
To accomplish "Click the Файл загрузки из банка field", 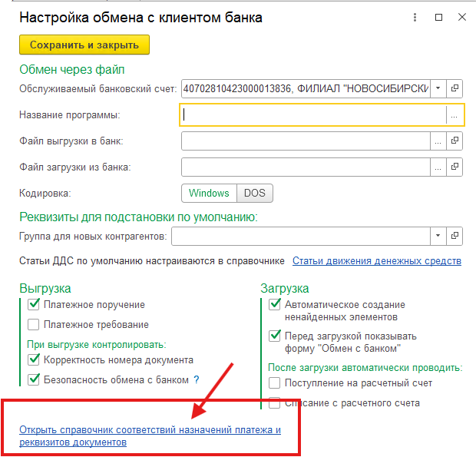I will (x=306, y=167).
